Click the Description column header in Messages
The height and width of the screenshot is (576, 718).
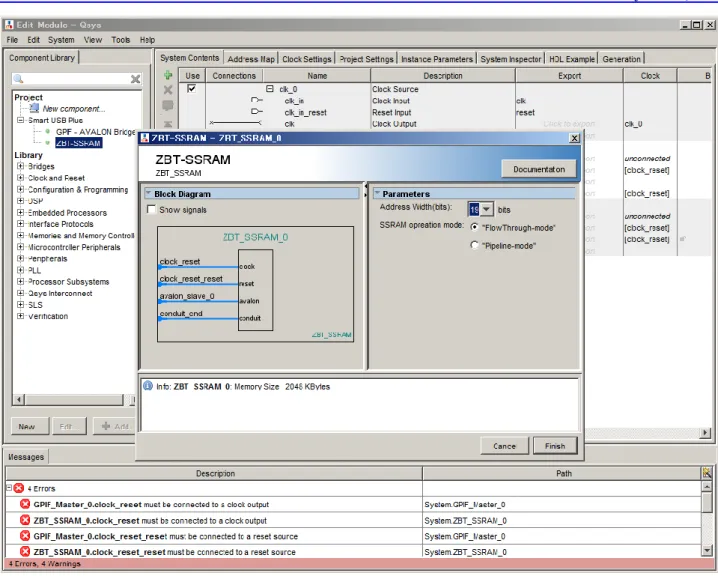pos(214,473)
